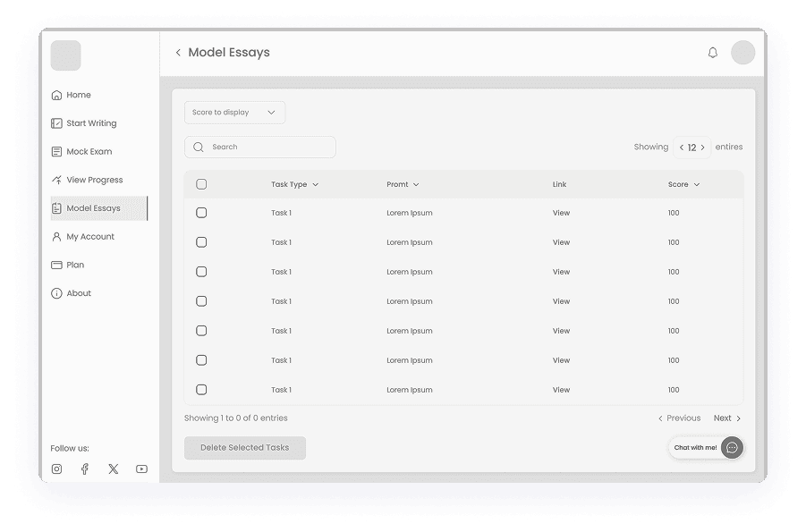Click the X social media icon

(113, 469)
